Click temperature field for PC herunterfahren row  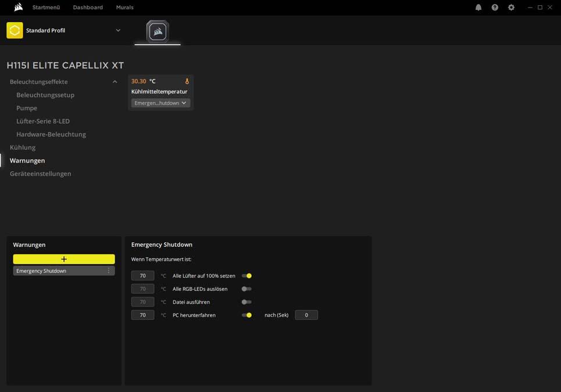[143, 315]
